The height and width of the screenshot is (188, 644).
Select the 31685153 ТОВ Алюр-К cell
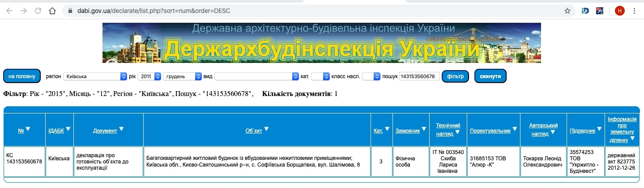click(494, 162)
